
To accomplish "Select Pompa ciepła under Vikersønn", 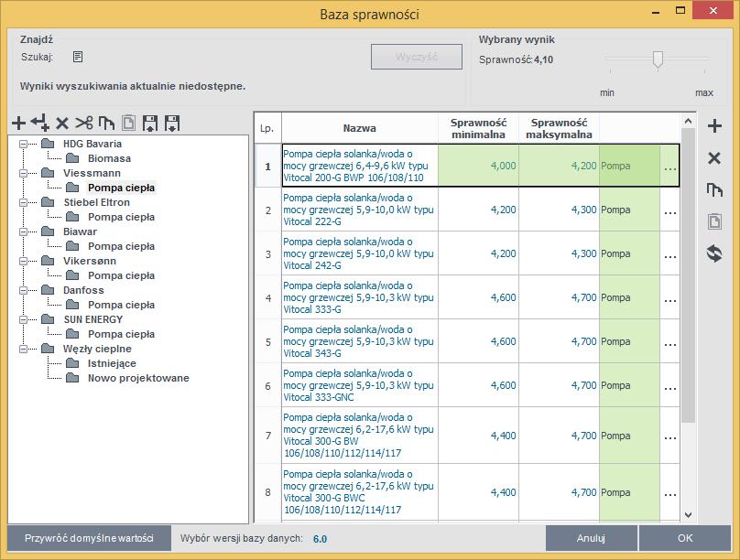I will tap(121, 275).
